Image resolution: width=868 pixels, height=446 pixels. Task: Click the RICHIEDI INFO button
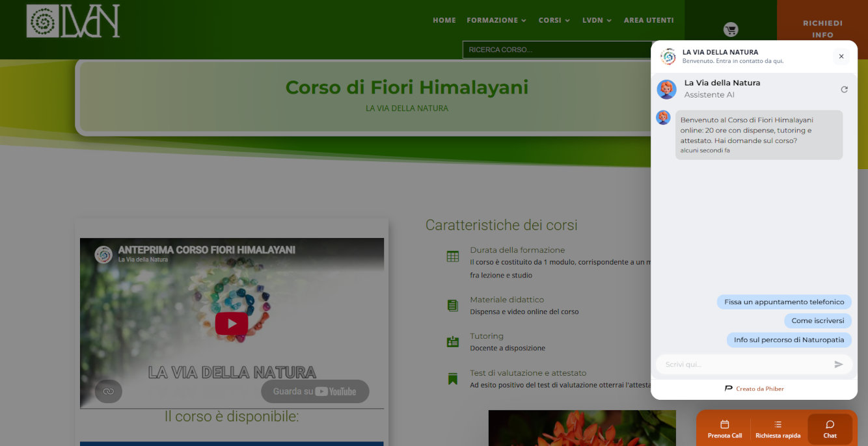point(822,29)
